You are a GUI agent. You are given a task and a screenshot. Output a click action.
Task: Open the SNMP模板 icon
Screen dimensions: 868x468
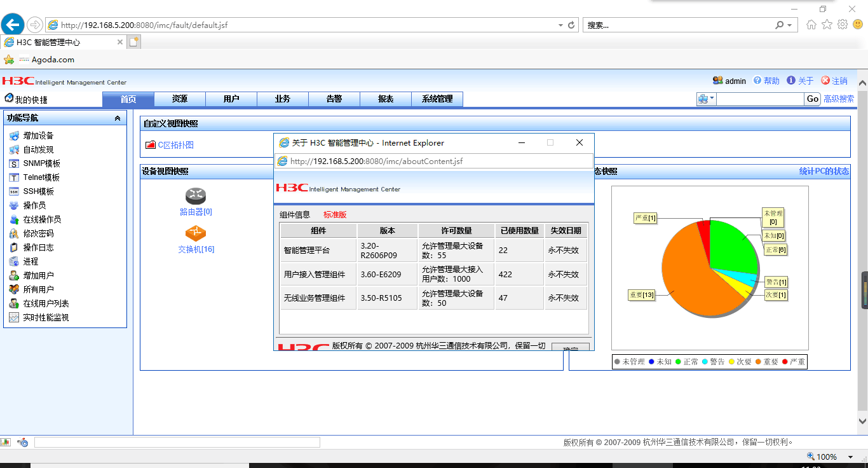[x=14, y=163]
